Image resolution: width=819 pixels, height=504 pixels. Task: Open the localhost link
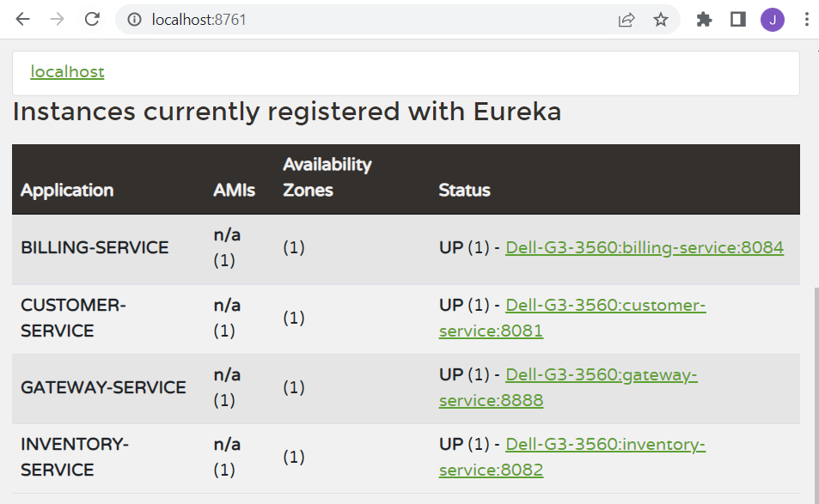[67, 72]
